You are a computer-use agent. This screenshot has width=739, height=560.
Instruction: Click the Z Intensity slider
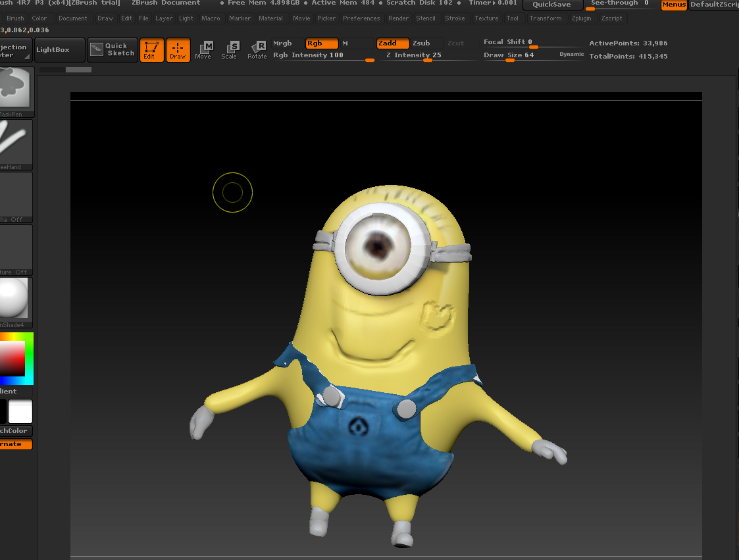(428, 56)
